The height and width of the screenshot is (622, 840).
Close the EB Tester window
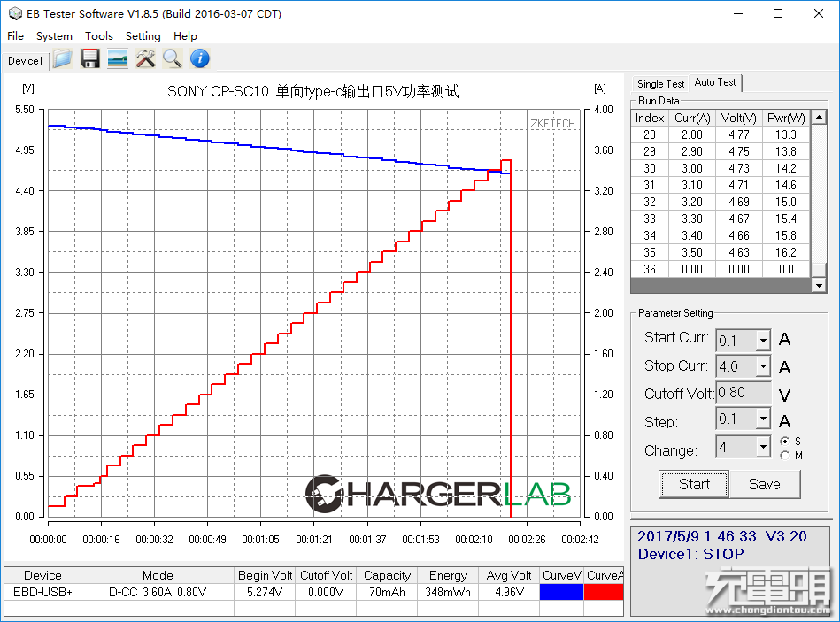coord(818,13)
